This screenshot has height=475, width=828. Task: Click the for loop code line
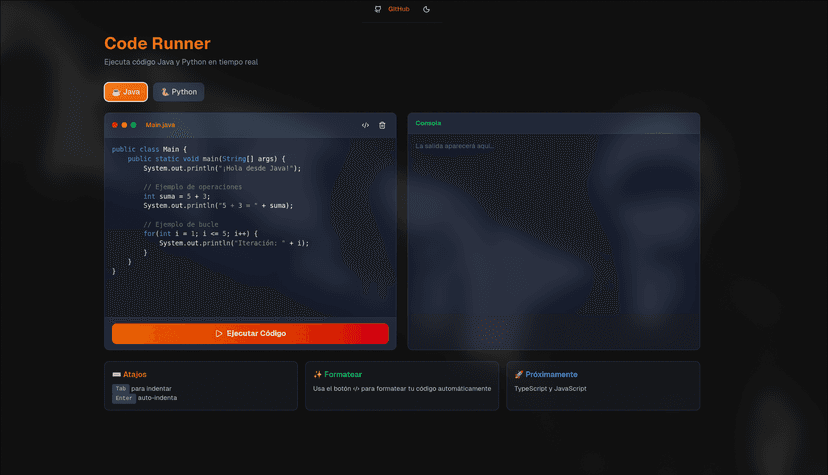(x=201, y=234)
